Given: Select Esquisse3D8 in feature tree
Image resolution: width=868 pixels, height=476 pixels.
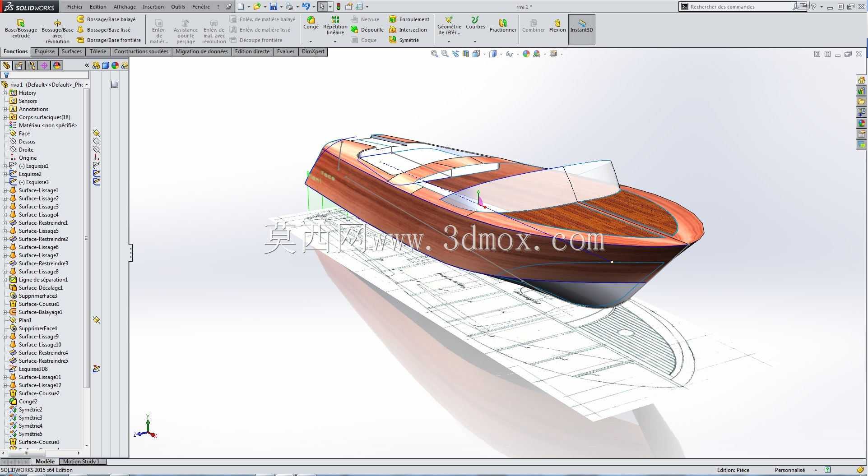Looking at the screenshot, I should coord(33,369).
